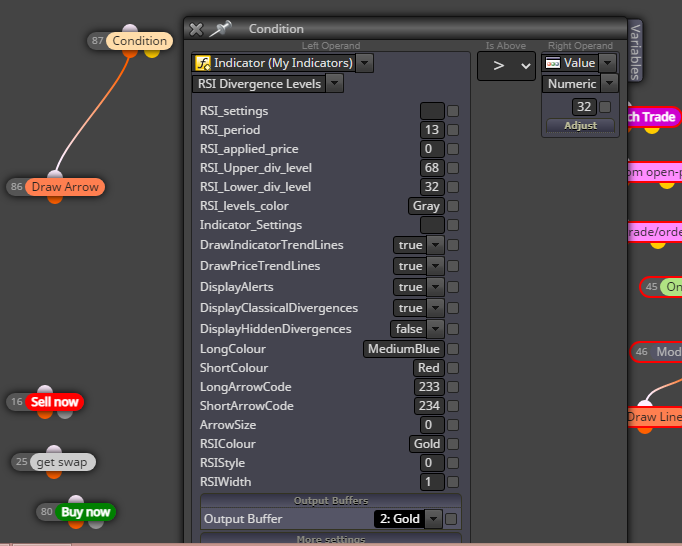This screenshot has width=682, height=546.
Task: Edit the LongArrowCode value 233
Action: click(429, 387)
